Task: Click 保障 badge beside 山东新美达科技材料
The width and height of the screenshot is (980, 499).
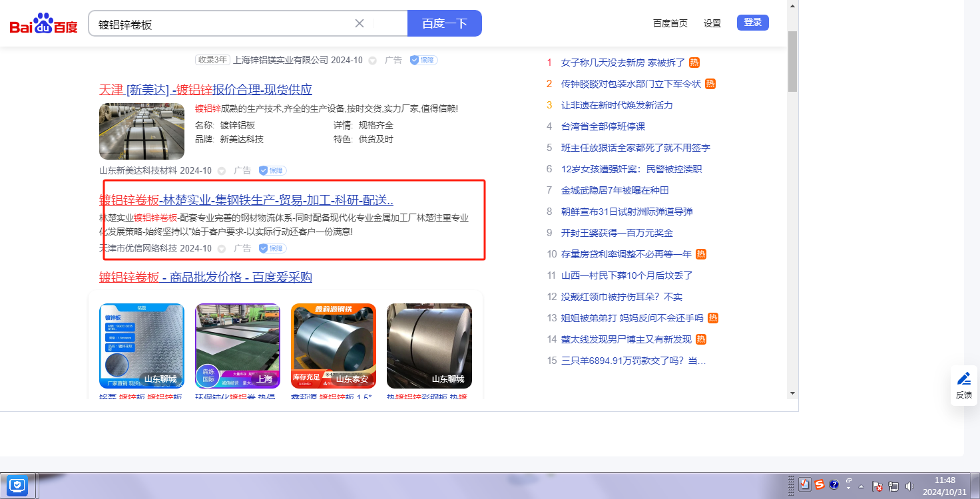Action: coord(272,170)
